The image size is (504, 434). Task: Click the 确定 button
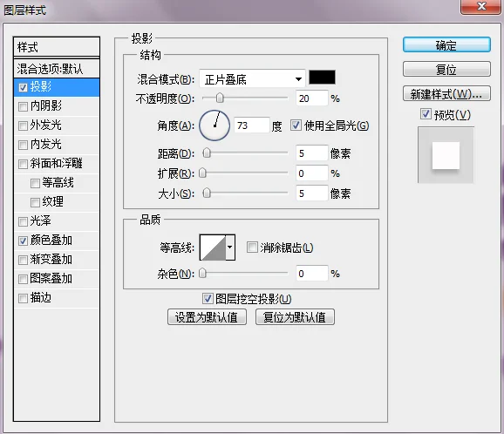pyautogui.click(x=446, y=45)
